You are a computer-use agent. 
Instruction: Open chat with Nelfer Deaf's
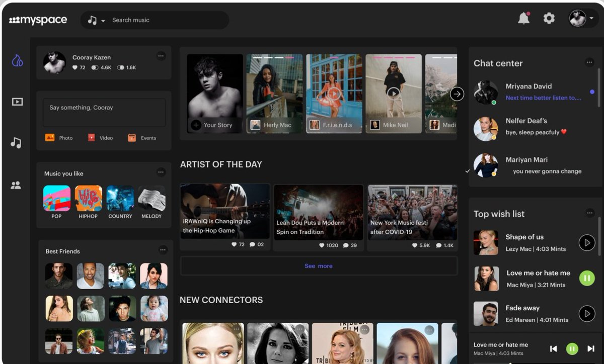coord(534,128)
